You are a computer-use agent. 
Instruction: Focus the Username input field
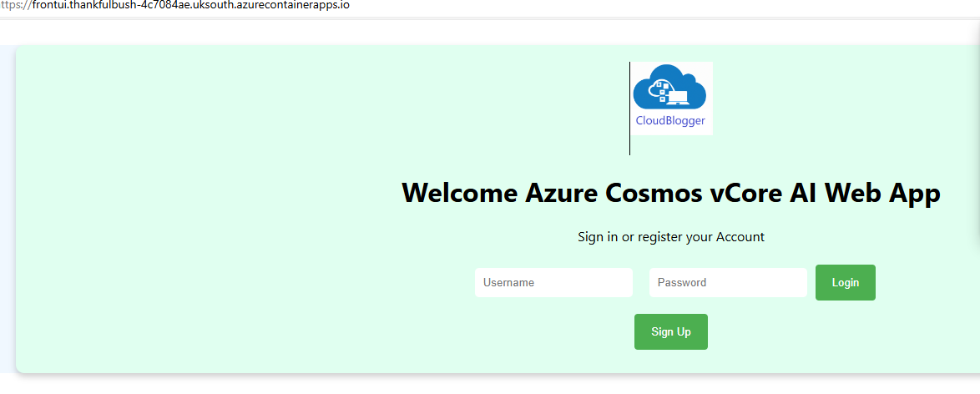click(x=553, y=283)
